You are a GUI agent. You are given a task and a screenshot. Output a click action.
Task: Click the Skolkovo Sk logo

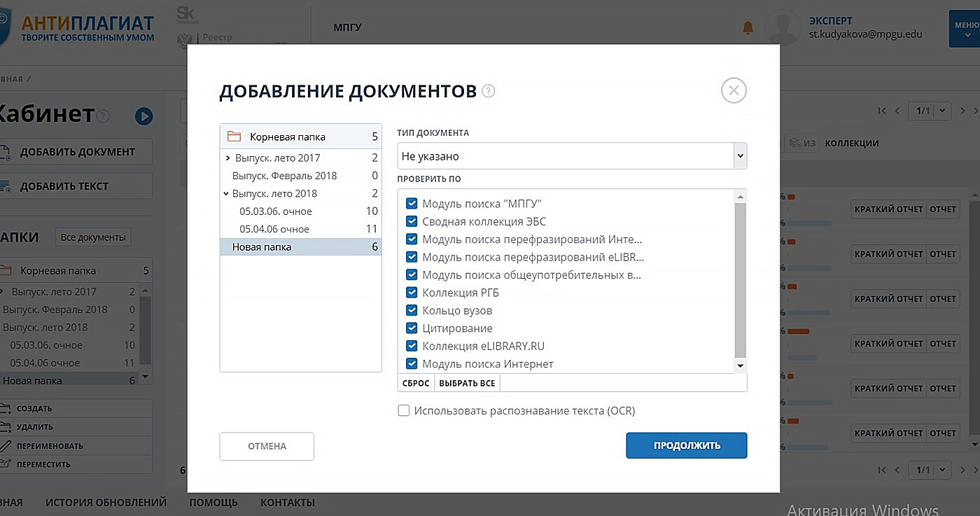(x=185, y=14)
